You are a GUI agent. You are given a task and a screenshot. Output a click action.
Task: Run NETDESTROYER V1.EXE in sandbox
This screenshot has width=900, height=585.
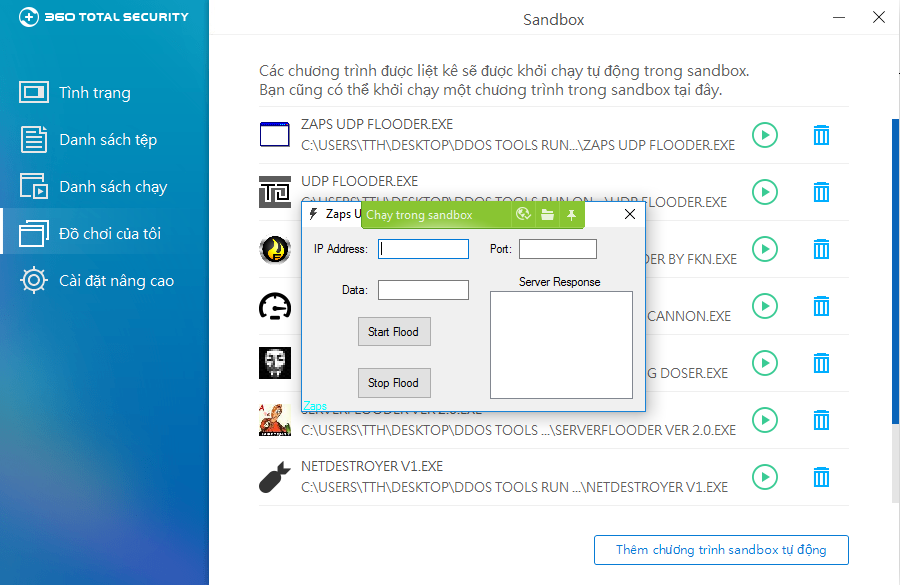point(765,476)
